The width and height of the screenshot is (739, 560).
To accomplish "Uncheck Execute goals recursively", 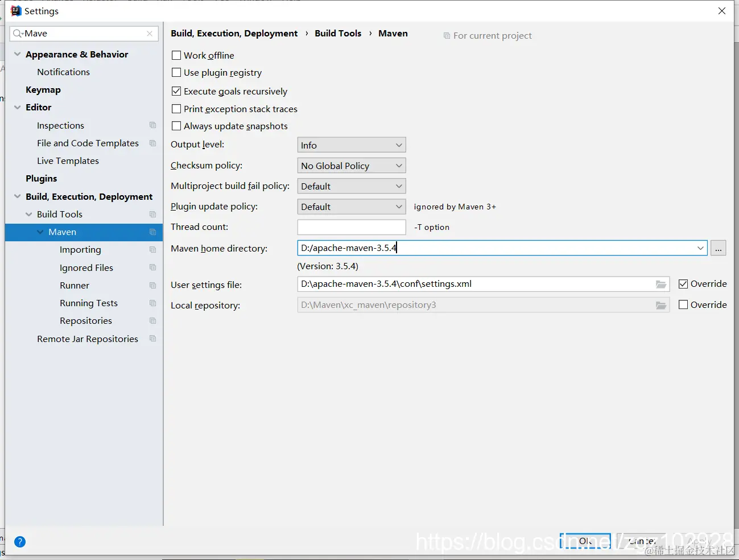I will (x=176, y=91).
